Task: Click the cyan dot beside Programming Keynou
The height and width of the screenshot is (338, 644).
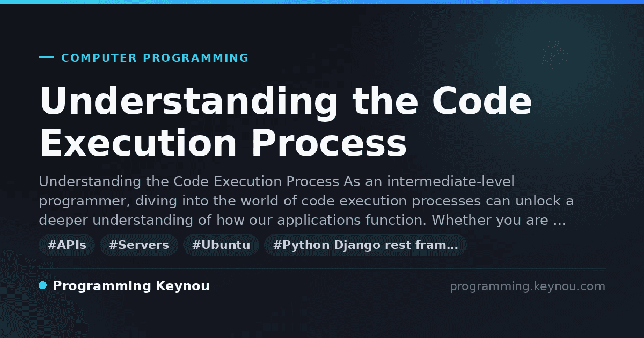Action: (x=43, y=285)
